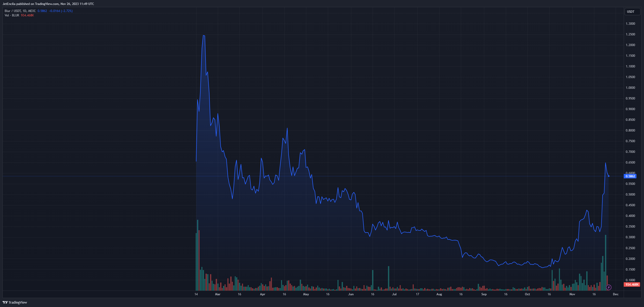The image size is (644, 307).
Task: Click the blue 0.5862 price tag on the axis
Action: tap(630, 176)
